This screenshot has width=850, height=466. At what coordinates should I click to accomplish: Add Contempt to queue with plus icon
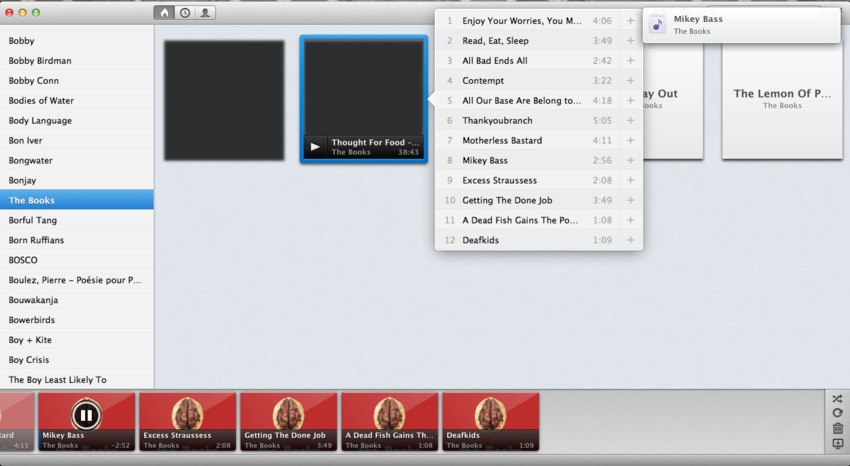[630, 81]
